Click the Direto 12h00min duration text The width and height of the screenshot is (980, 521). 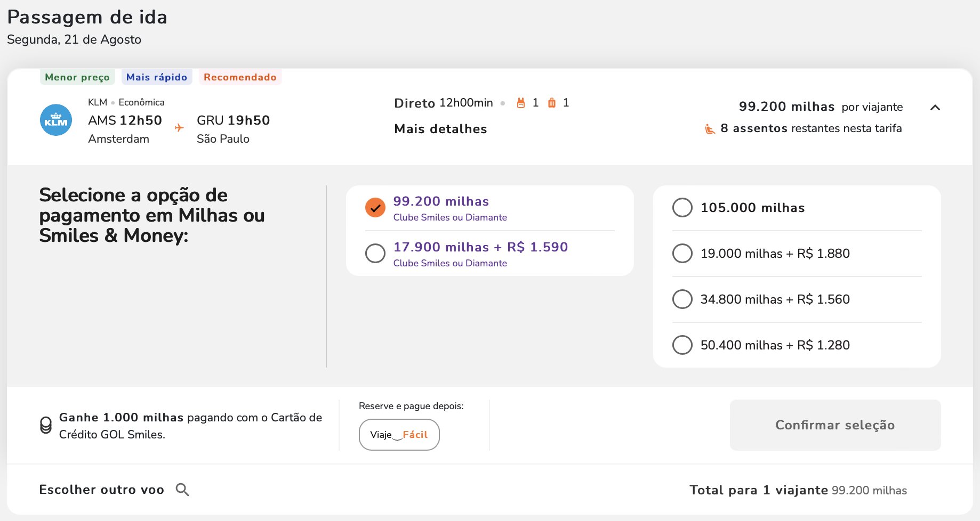click(444, 103)
